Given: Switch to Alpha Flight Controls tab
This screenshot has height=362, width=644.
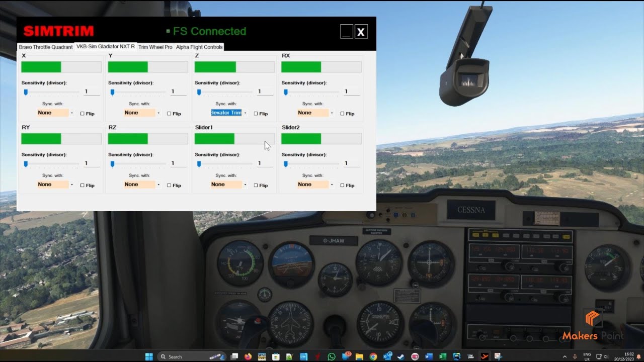Looking at the screenshot, I should tap(199, 47).
